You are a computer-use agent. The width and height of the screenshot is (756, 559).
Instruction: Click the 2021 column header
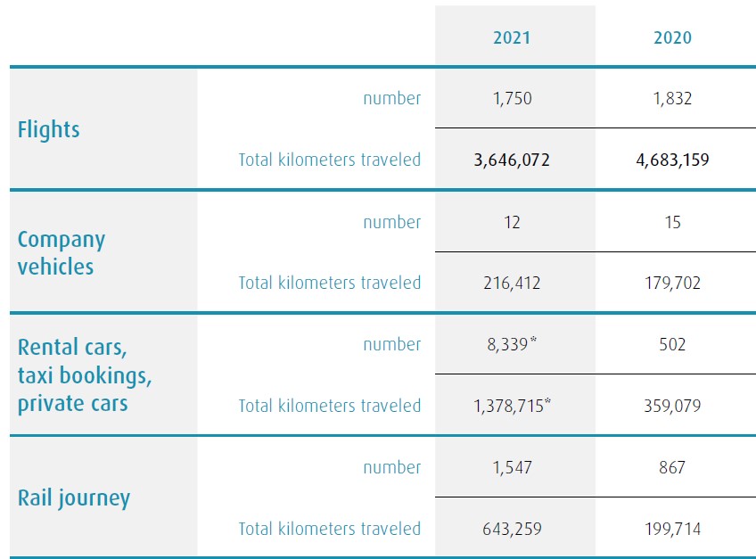coord(512,37)
